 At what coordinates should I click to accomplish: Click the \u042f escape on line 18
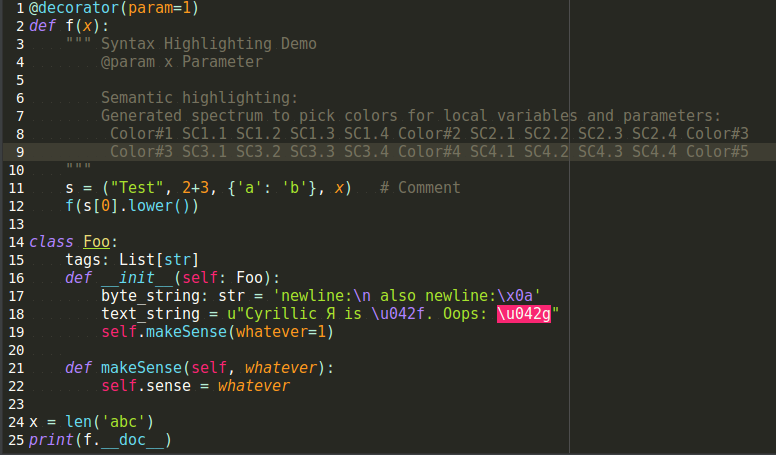397,314
